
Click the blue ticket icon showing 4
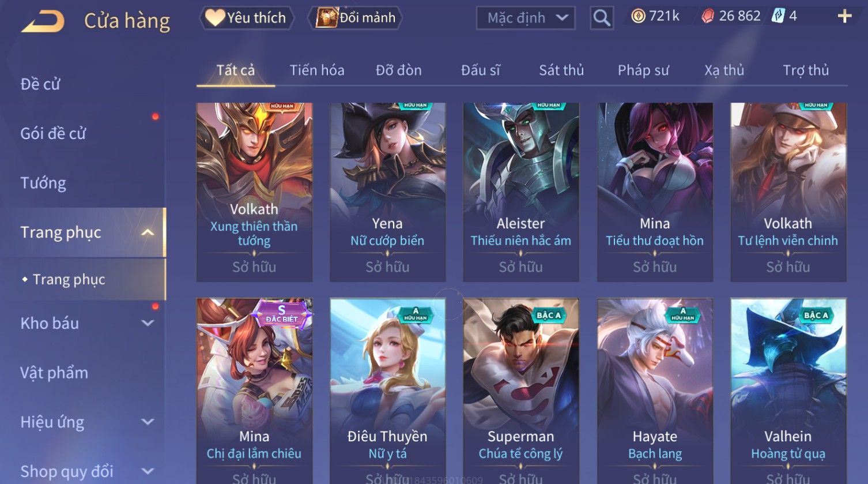click(778, 16)
